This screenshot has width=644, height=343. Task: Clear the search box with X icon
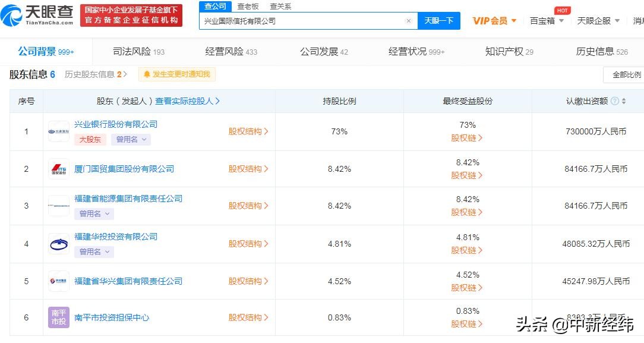(x=408, y=21)
